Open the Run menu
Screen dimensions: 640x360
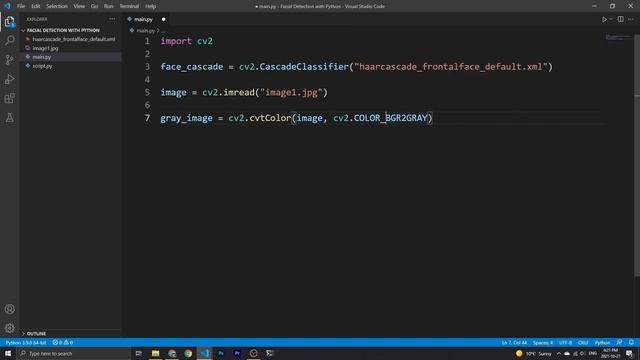[x=108, y=6]
